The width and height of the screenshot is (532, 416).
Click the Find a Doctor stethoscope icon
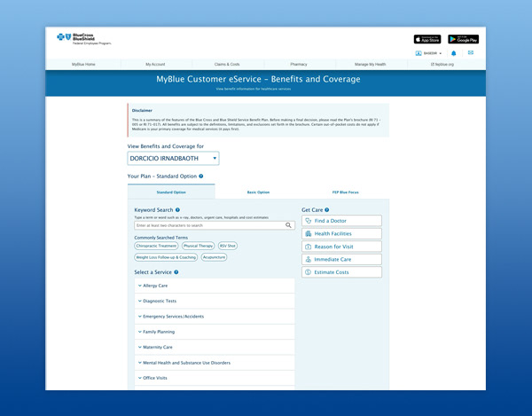point(308,221)
